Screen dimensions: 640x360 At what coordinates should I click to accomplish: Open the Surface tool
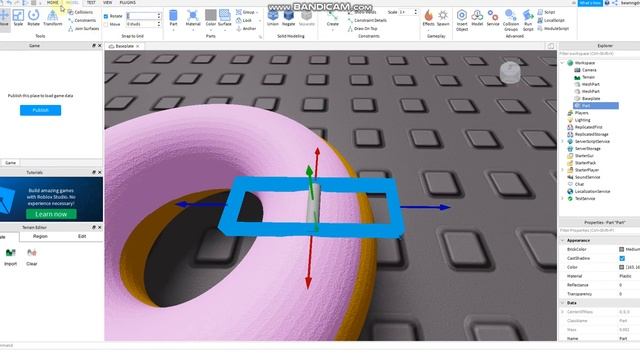pos(224,18)
